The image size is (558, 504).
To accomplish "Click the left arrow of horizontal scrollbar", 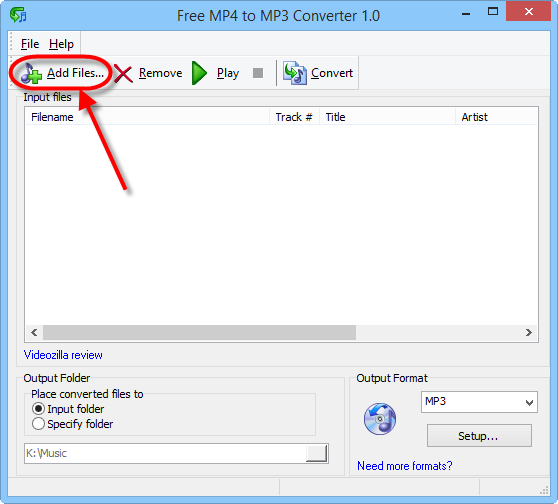I will [34, 332].
